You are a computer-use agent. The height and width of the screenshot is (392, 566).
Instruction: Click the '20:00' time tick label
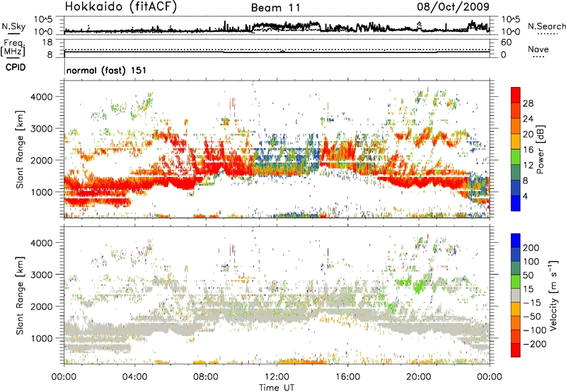pos(418,377)
